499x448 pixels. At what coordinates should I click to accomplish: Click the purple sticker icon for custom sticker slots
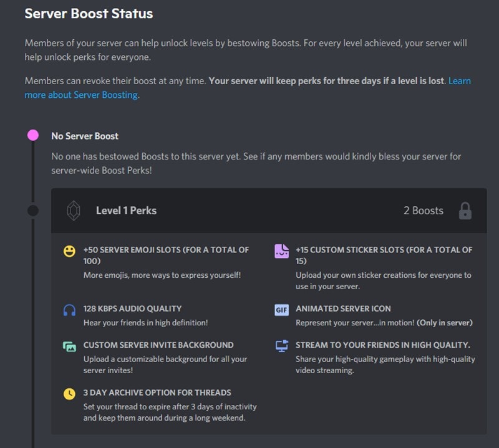point(281,251)
